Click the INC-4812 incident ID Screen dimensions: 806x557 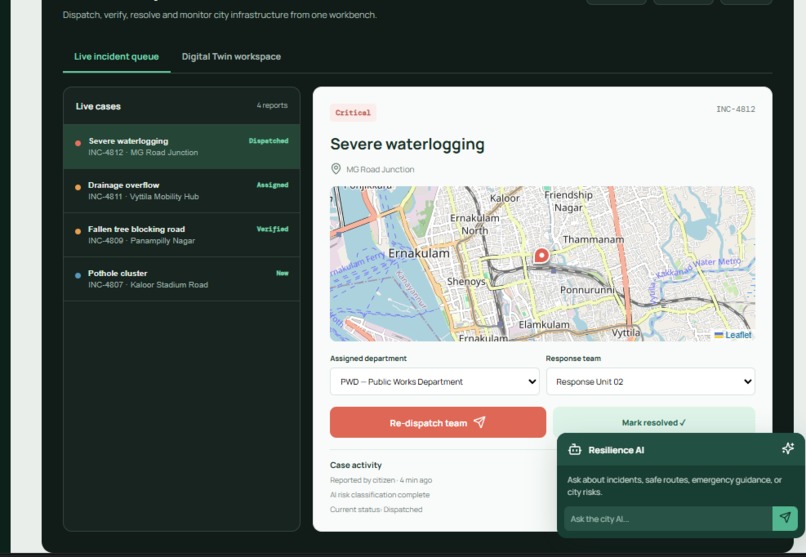click(736, 109)
